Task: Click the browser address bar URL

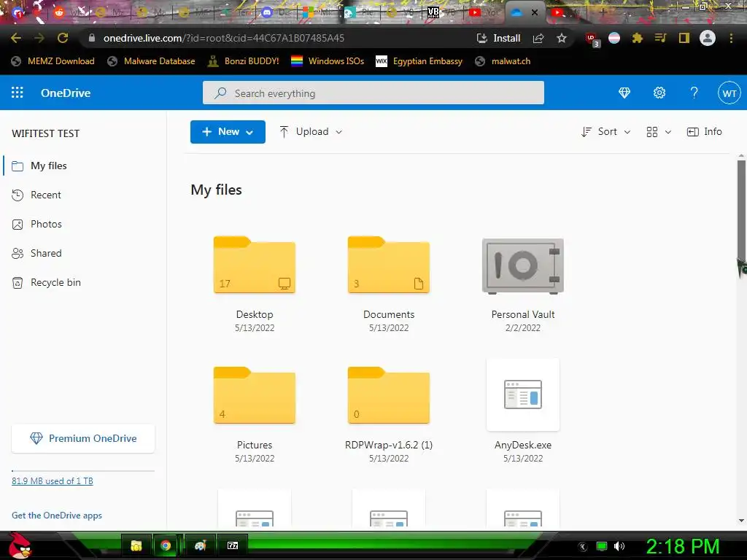Action: (x=224, y=38)
